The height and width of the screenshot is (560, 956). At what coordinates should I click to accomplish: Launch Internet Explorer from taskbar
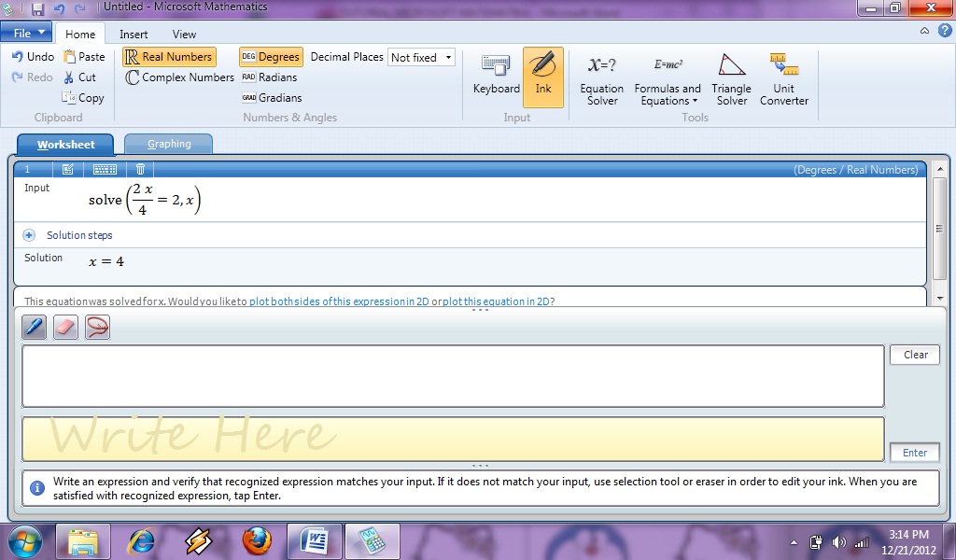(141, 541)
